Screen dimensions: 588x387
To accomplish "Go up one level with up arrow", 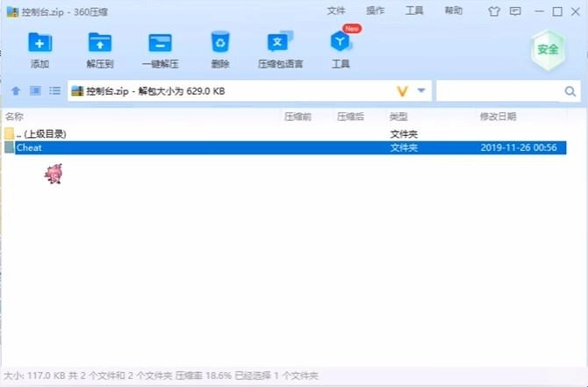I will pos(15,90).
